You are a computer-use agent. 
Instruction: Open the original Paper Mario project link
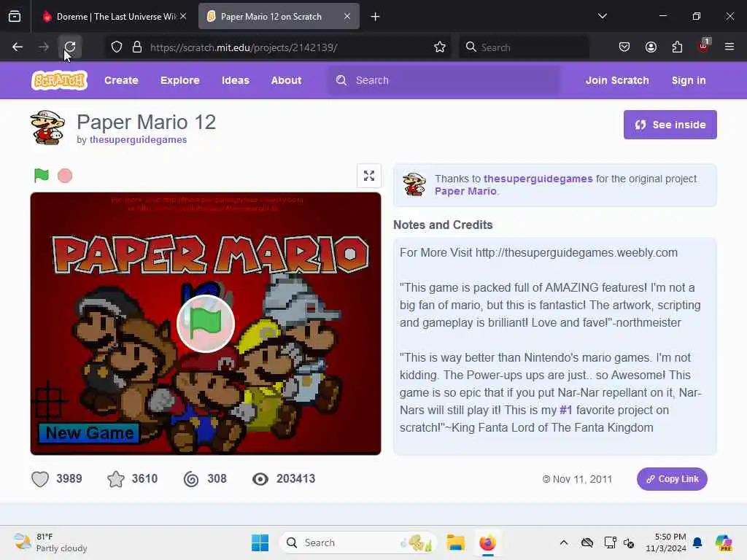[465, 191]
